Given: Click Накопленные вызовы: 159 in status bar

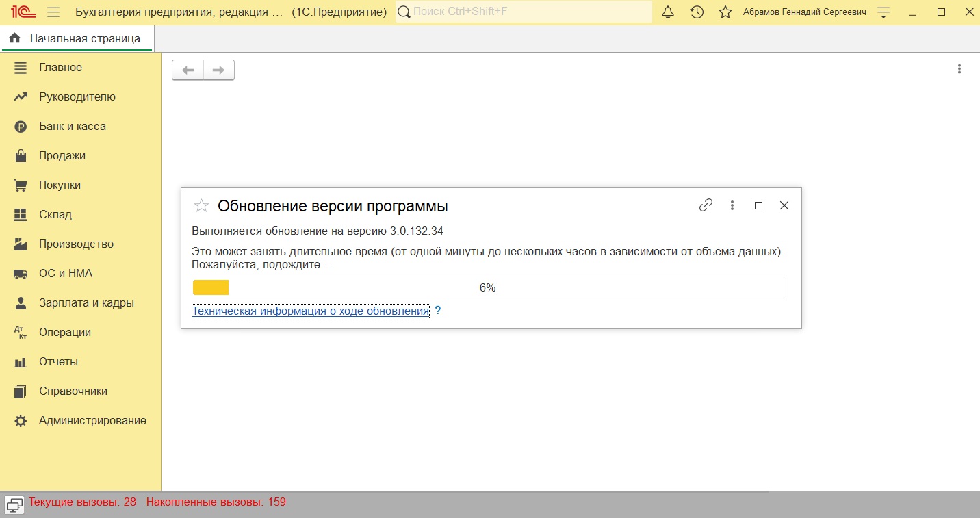Looking at the screenshot, I should pos(216,502).
